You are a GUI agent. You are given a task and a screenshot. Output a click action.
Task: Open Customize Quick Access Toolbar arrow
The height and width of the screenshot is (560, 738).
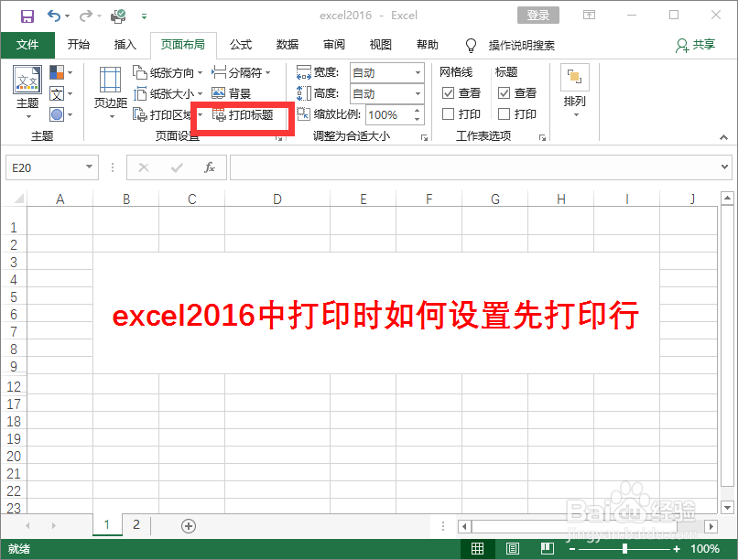pos(144,16)
